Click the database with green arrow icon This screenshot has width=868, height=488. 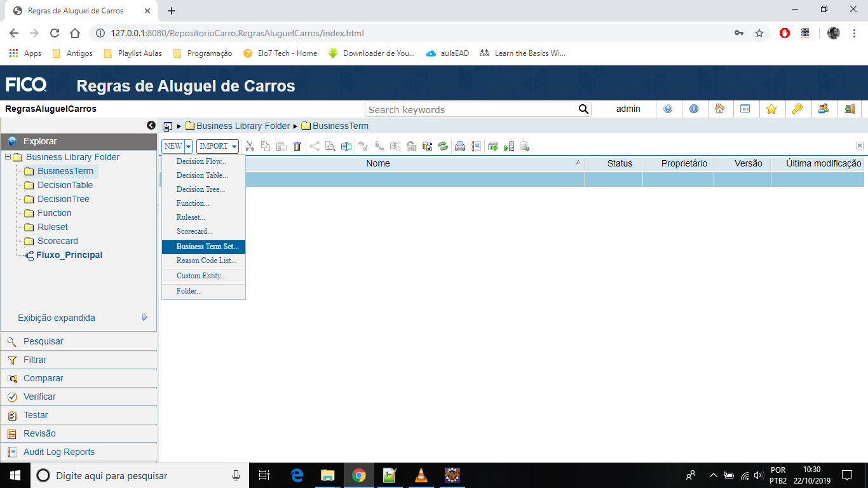tap(525, 146)
